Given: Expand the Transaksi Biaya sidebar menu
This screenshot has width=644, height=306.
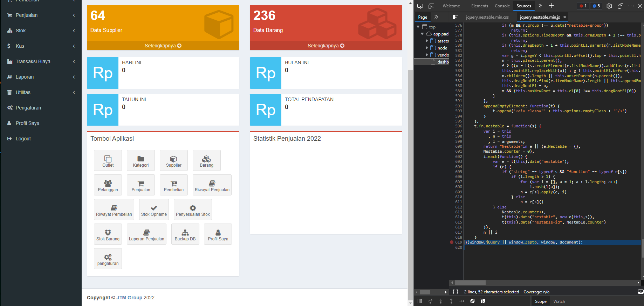Looking at the screenshot, I should click(41, 61).
